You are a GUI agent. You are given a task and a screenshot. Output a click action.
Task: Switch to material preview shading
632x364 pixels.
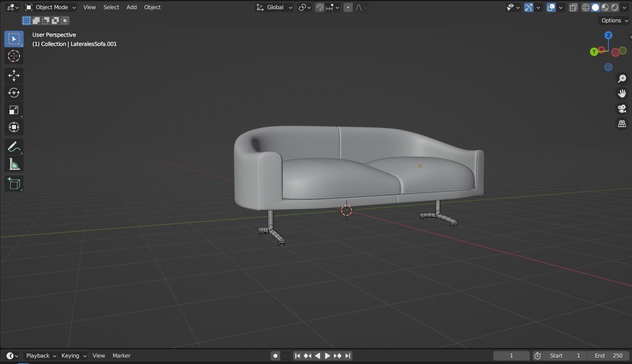[x=605, y=7]
